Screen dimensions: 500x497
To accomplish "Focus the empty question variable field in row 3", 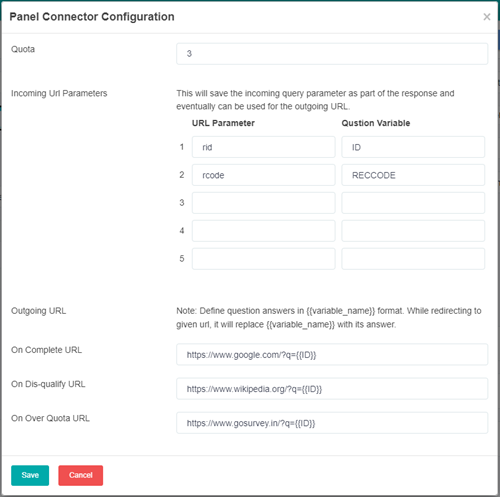I will pos(413,203).
